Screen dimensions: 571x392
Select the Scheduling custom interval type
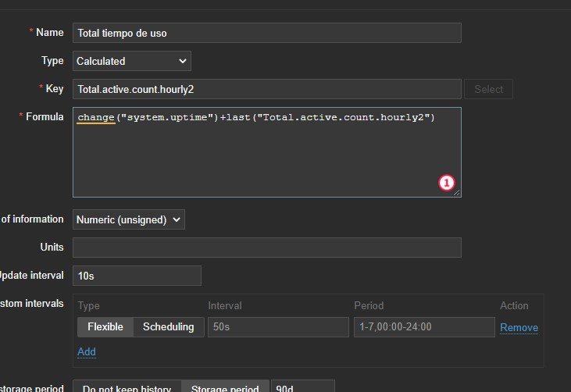pos(168,327)
